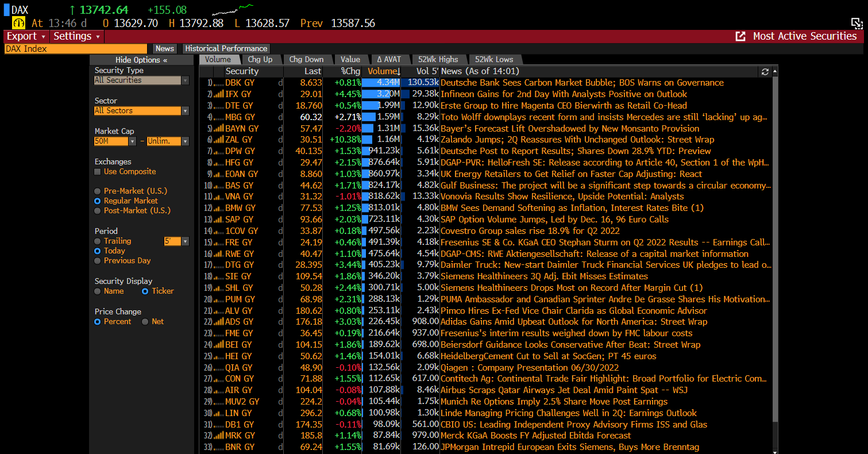Viewport: 868px width, 454px height.
Task: Select the LIN GY ticker cell
Action: [x=238, y=413]
